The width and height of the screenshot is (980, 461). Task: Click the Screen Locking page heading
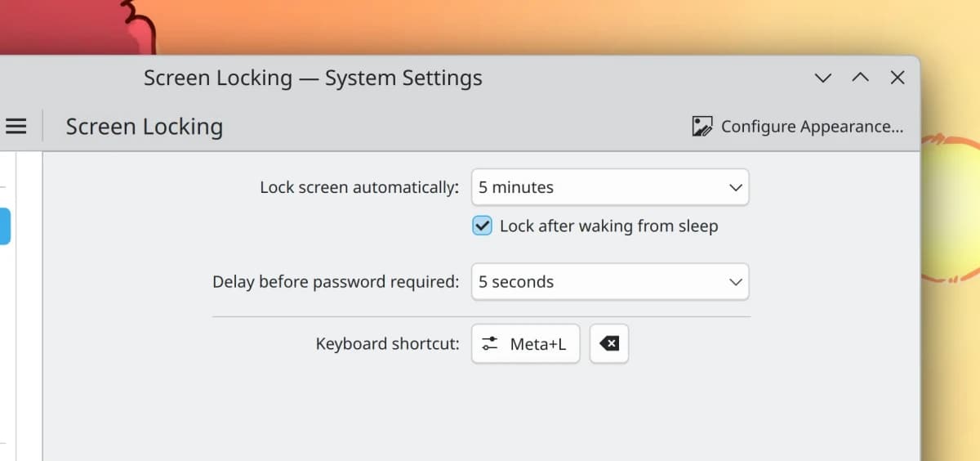[145, 127]
